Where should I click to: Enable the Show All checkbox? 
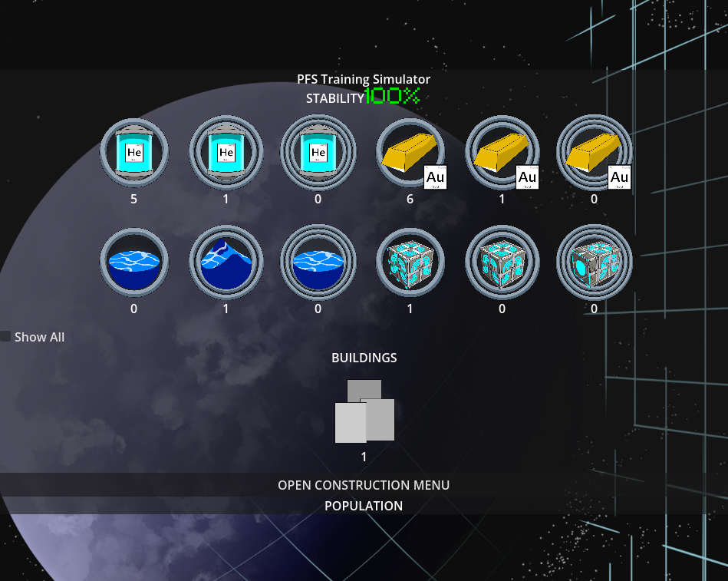coord(5,336)
